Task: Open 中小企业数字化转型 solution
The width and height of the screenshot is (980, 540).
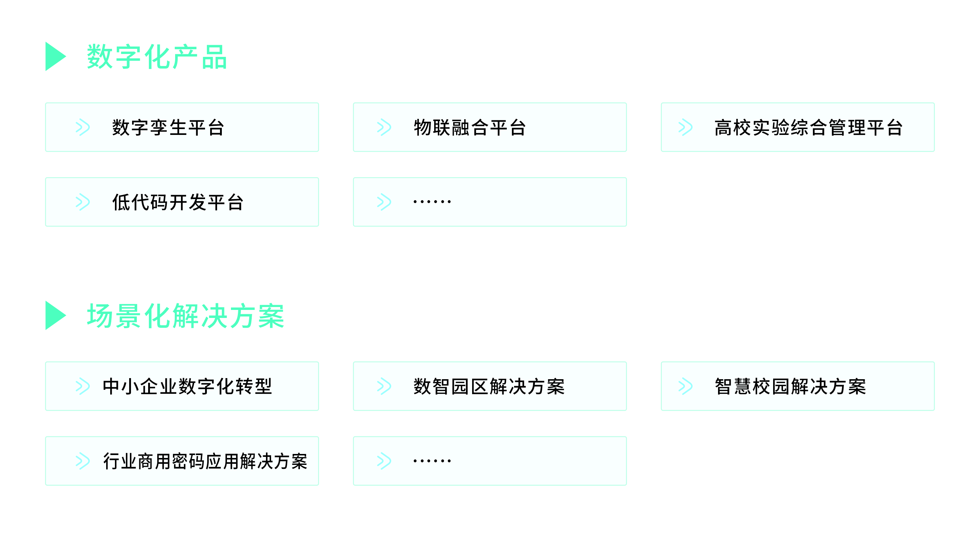Action: pyautogui.click(x=182, y=386)
